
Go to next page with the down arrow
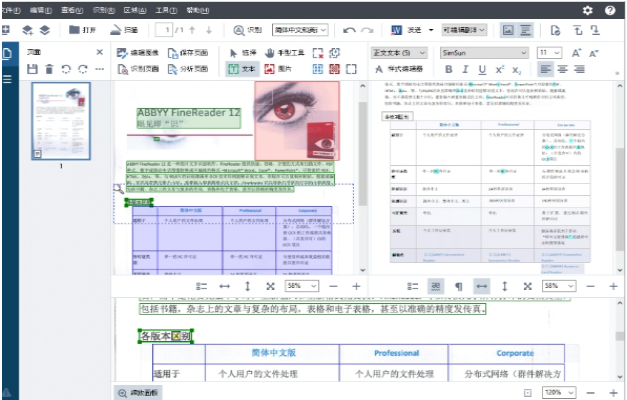209,30
